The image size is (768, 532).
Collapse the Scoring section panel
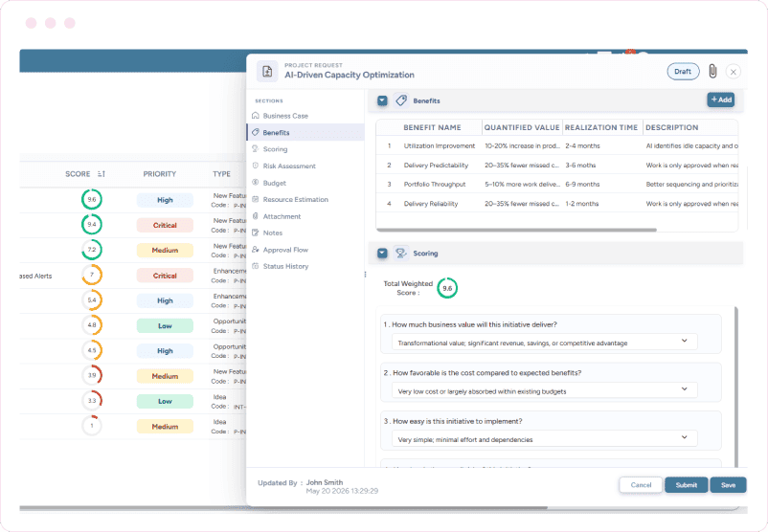click(382, 253)
